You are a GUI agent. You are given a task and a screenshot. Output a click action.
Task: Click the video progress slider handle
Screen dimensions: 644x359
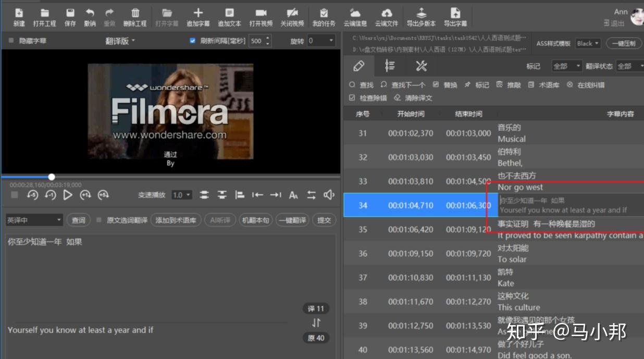point(52,177)
